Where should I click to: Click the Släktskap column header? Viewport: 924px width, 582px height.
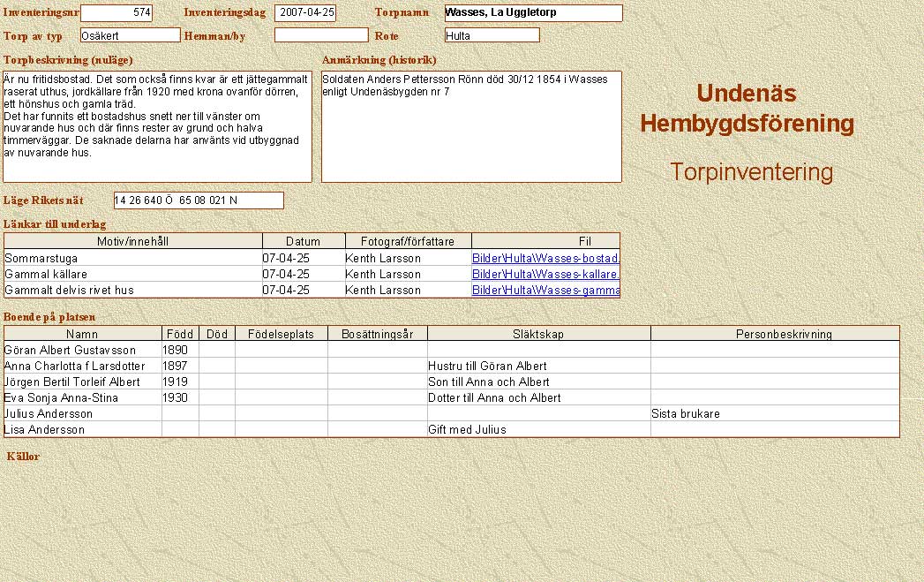pyautogui.click(x=538, y=334)
